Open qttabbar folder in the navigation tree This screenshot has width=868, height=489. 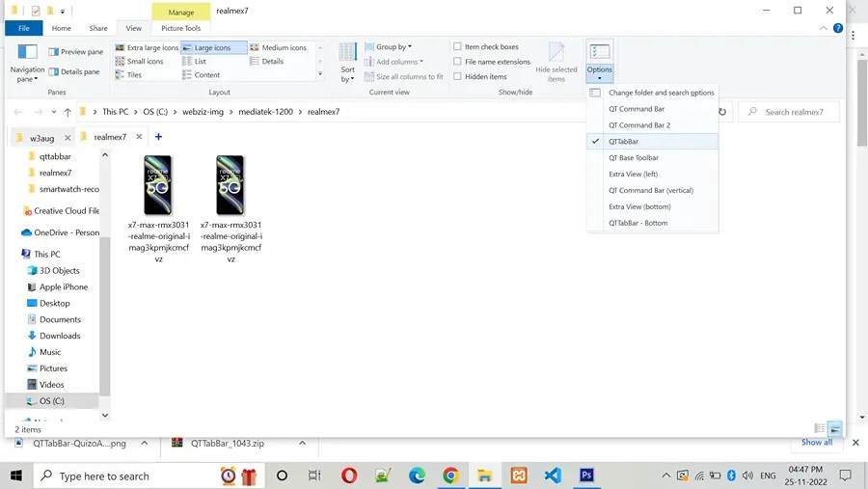pyautogui.click(x=55, y=156)
